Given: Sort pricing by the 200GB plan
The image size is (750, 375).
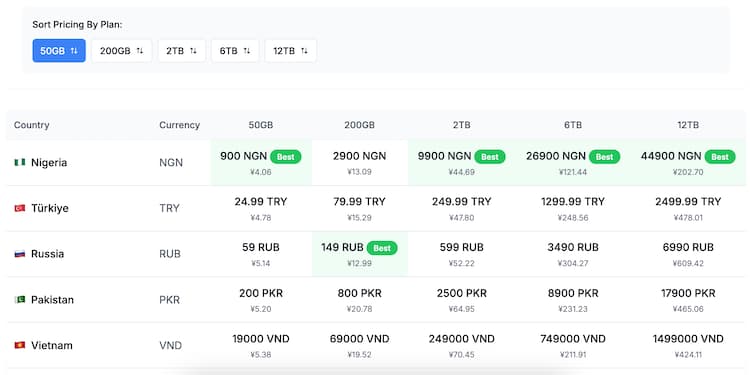Looking at the screenshot, I should (x=121, y=51).
